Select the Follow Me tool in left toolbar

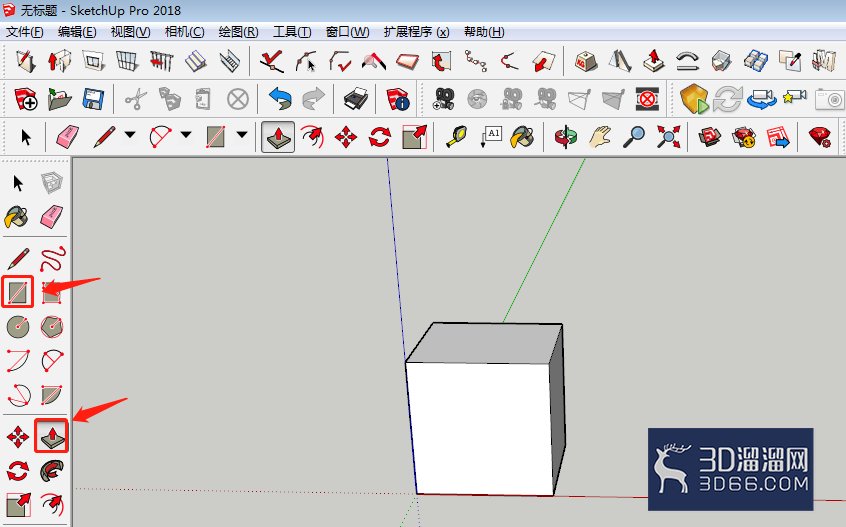52,471
